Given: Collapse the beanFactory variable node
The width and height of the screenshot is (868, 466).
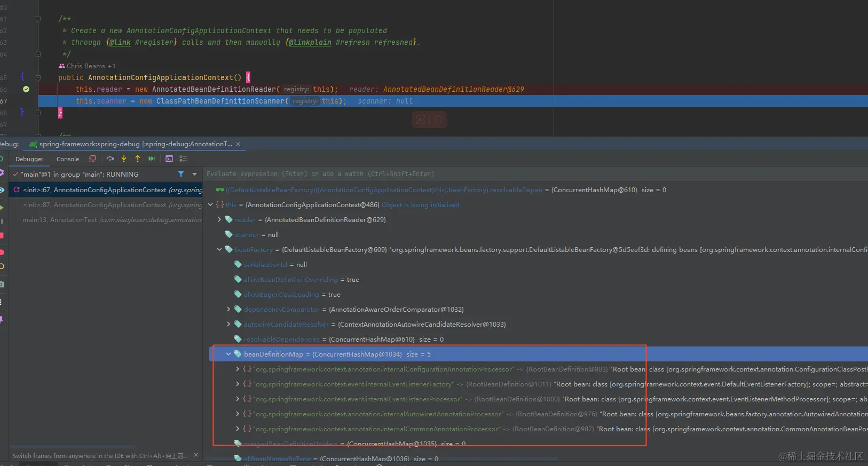Looking at the screenshot, I should click(219, 249).
